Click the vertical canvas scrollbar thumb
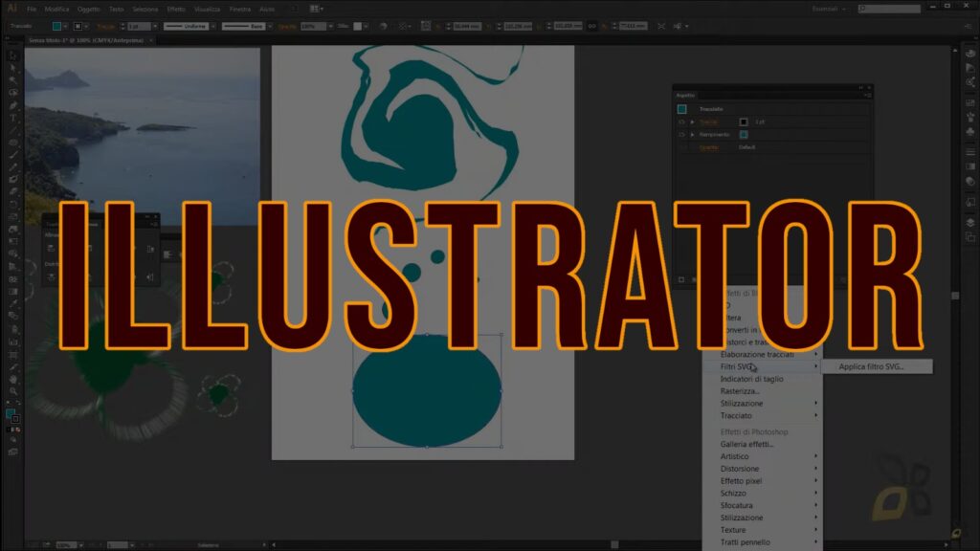The image size is (980, 551). [x=955, y=296]
